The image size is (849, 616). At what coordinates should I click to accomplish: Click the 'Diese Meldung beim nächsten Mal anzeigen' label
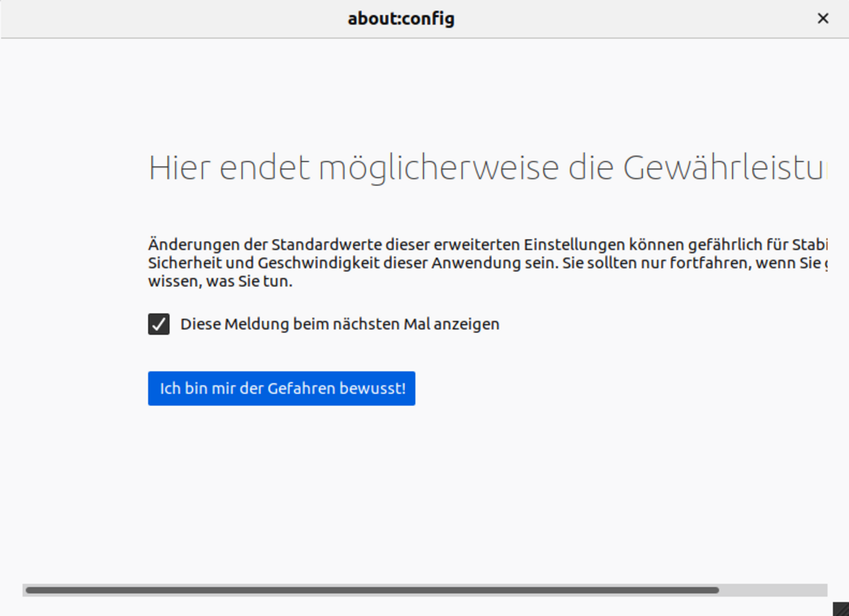[x=340, y=325]
